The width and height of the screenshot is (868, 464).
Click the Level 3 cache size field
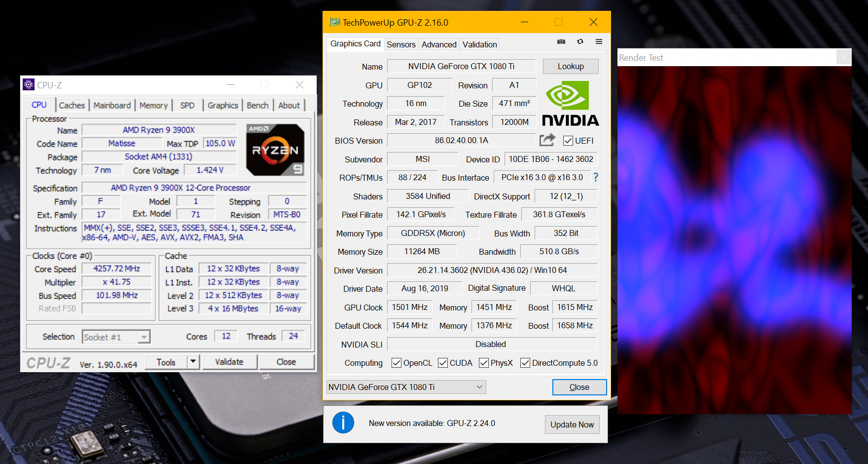[233, 309]
